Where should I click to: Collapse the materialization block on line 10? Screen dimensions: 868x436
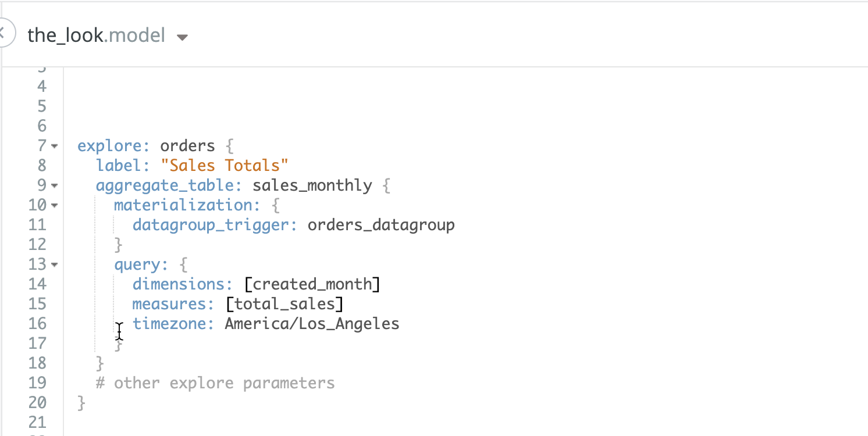click(54, 205)
